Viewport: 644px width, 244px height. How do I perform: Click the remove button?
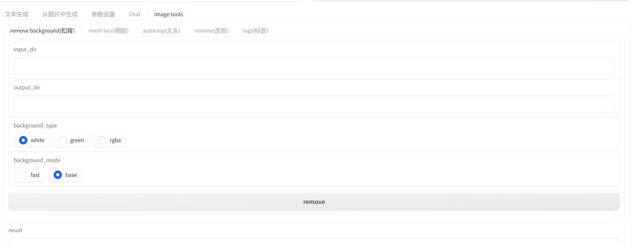coord(314,202)
